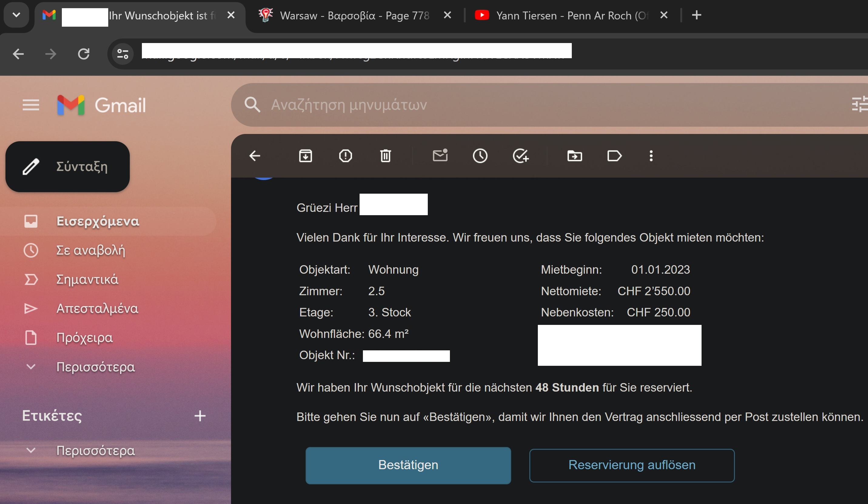Click the Nebenkosten CHF 250.00 value
This screenshot has width=868, height=504.
659,312
